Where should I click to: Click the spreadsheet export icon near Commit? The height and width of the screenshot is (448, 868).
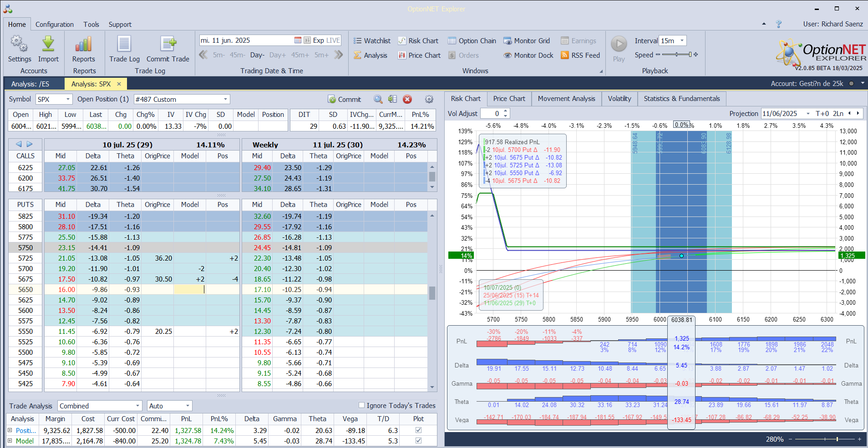point(393,99)
